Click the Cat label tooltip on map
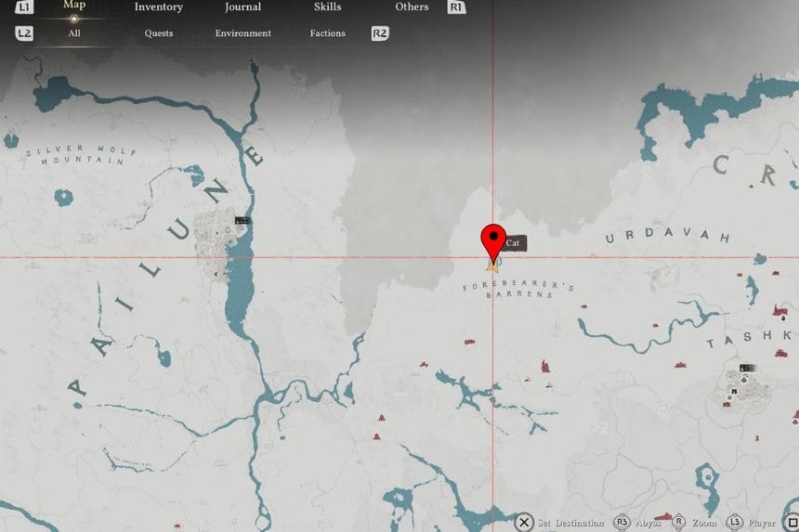Image resolution: width=799 pixels, height=532 pixels. pos(513,243)
